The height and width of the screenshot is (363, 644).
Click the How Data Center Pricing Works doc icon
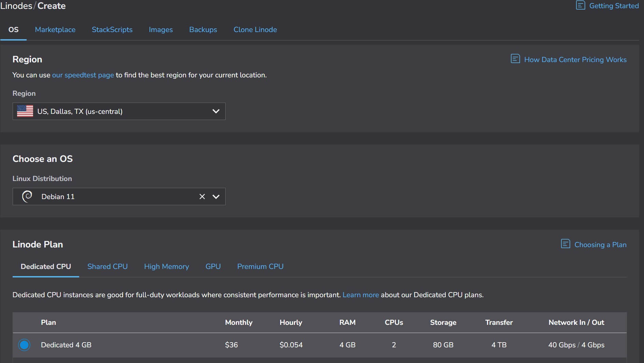515,59
